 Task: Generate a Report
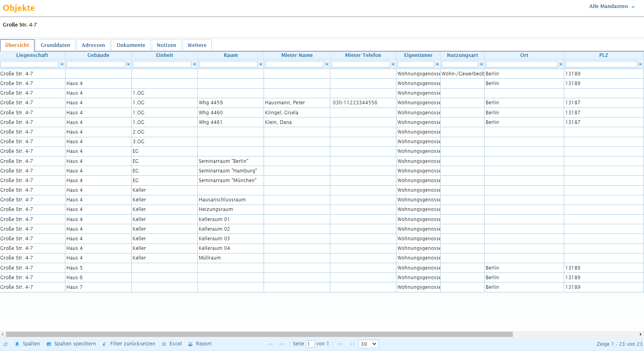(200, 344)
